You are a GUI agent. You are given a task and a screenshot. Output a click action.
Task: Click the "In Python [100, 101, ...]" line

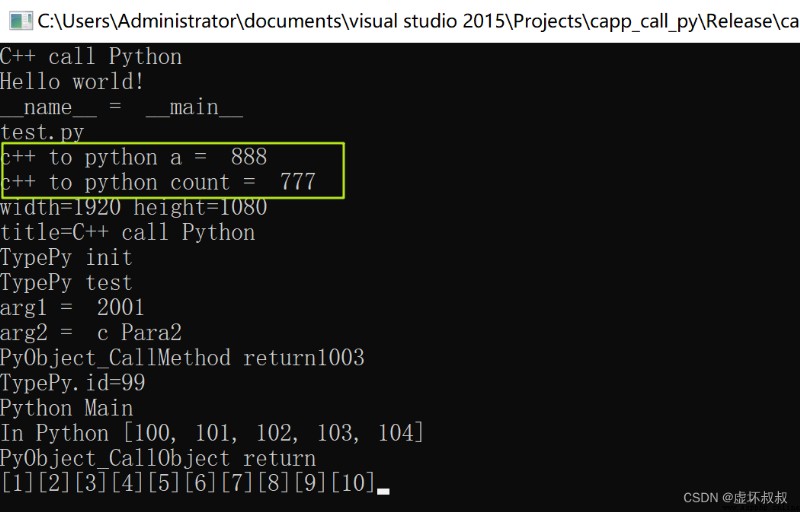[212, 433]
